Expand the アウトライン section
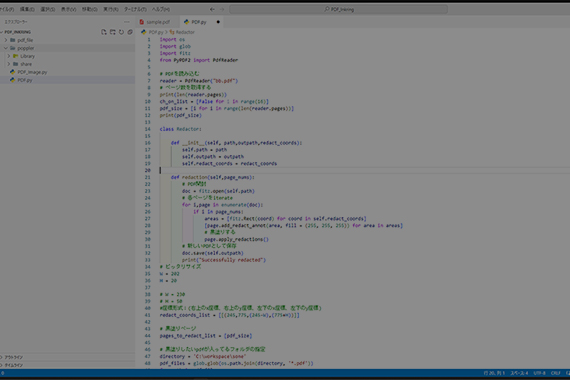The width and height of the screenshot is (570, 380). point(13,357)
